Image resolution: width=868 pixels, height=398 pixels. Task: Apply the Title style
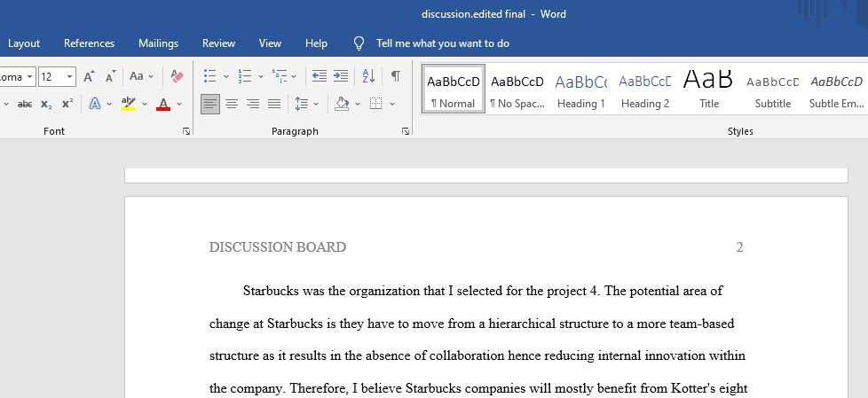point(708,89)
